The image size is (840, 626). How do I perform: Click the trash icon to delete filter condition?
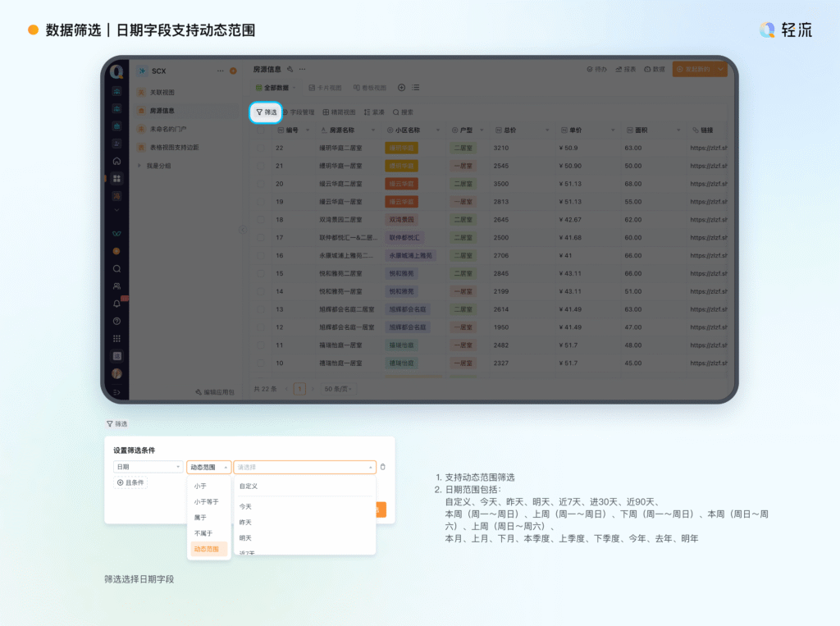(383, 467)
